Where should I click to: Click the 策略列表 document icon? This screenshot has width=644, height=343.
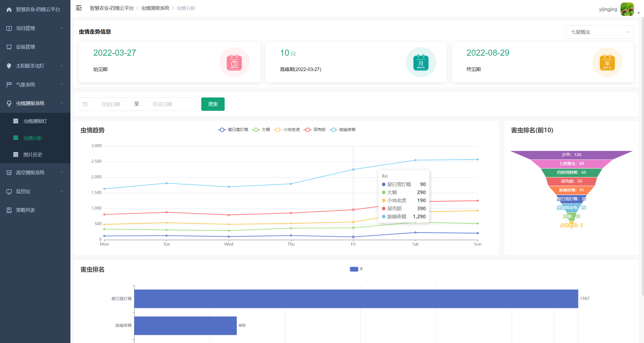[x=9, y=210]
